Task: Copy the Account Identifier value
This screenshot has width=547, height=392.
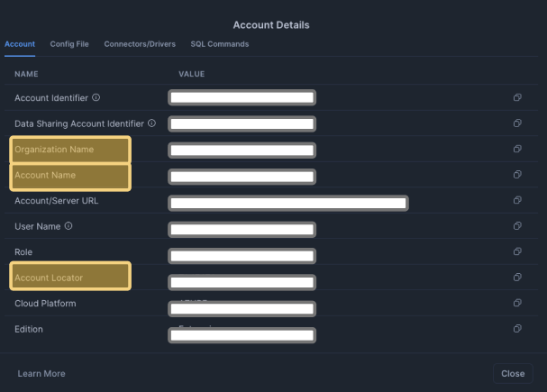Action: click(517, 97)
